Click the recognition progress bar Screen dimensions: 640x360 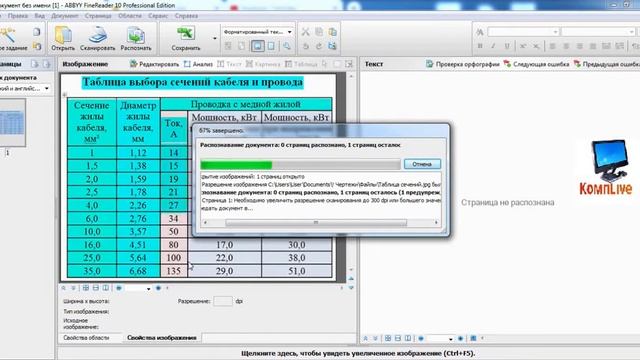pos(300,164)
